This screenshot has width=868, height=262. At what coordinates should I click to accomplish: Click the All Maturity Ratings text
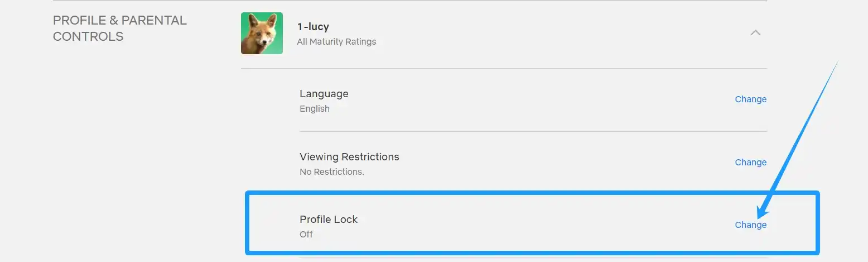336,41
